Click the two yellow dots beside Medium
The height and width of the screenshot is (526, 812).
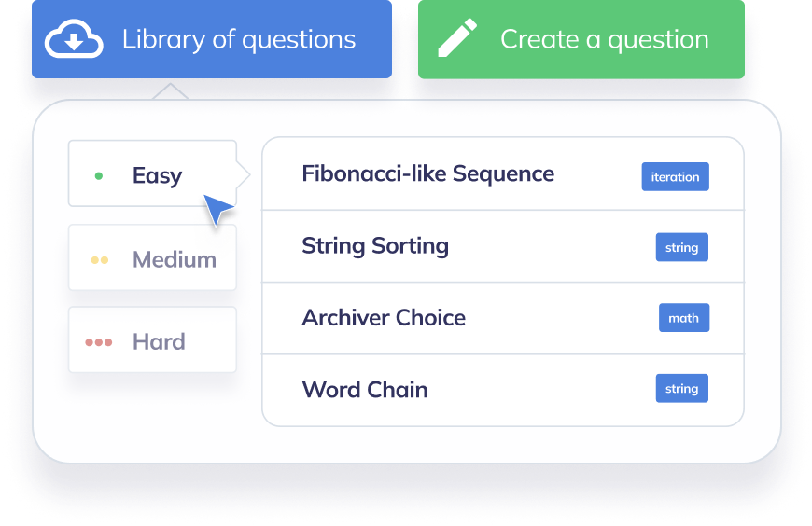[x=100, y=260]
